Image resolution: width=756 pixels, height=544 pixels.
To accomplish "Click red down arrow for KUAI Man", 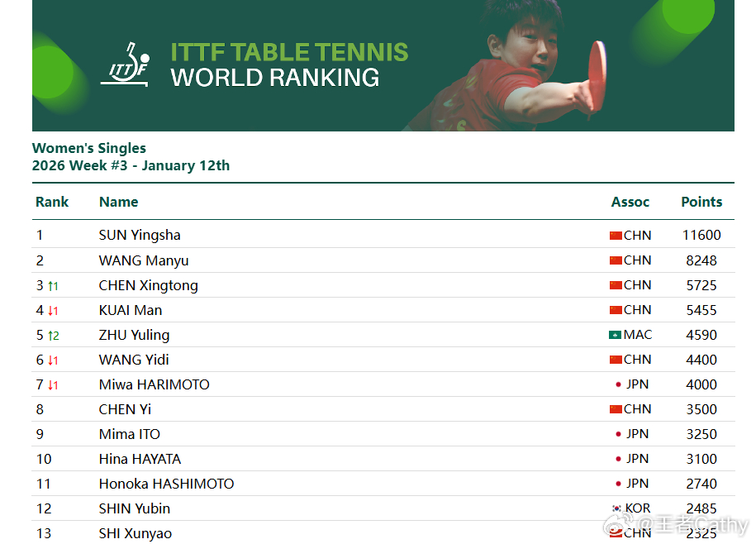I will 51,311.
